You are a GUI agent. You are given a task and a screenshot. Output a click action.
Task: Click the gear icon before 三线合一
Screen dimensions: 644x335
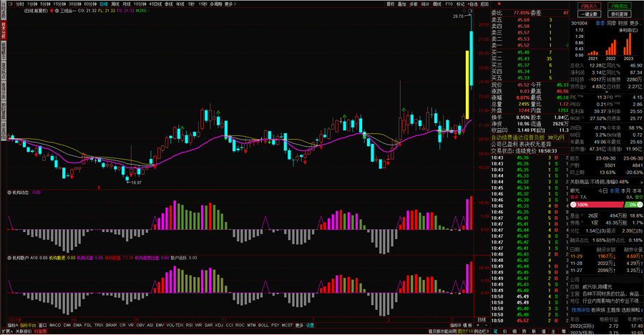(x=58, y=11)
